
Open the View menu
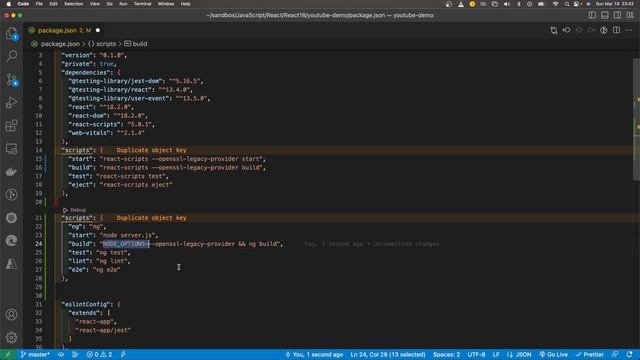pos(95,4)
